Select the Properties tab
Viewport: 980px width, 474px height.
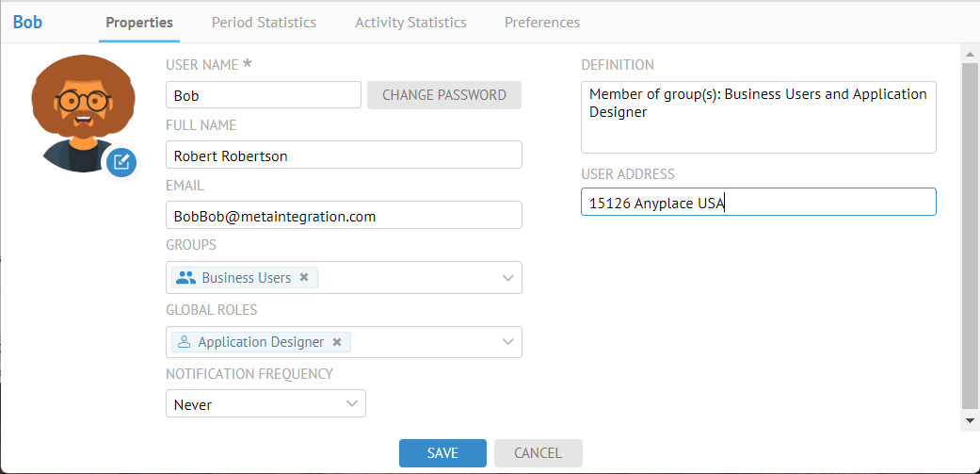139,23
